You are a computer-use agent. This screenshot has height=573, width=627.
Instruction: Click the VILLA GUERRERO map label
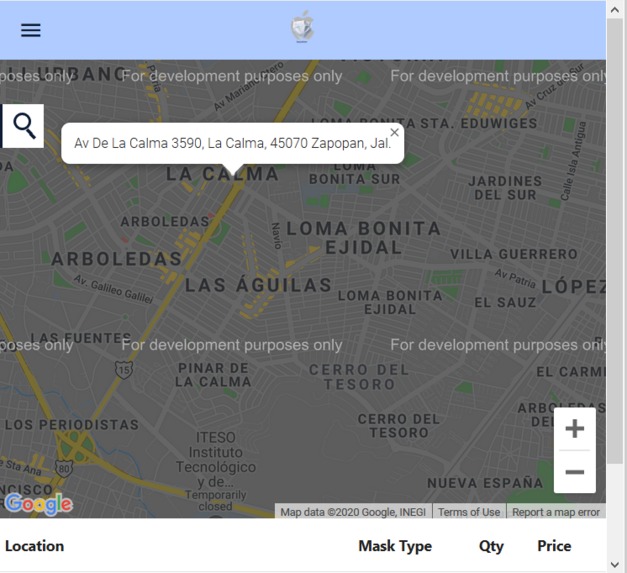[513, 254]
